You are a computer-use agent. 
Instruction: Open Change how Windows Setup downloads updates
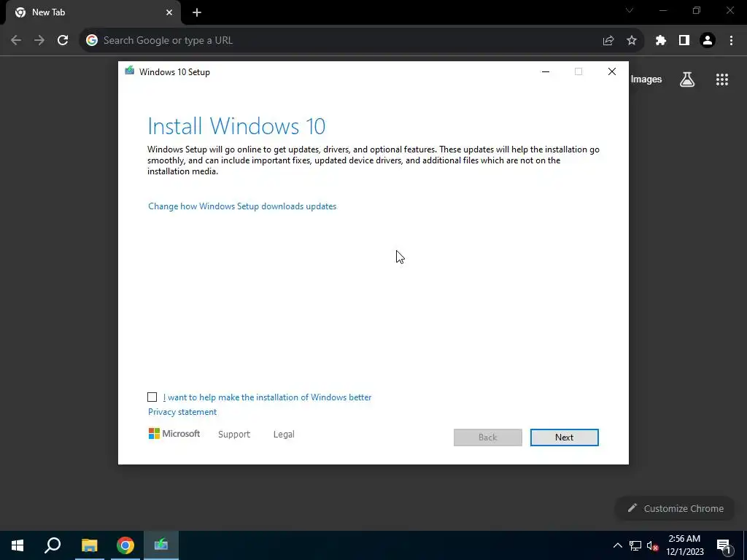[242, 206]
